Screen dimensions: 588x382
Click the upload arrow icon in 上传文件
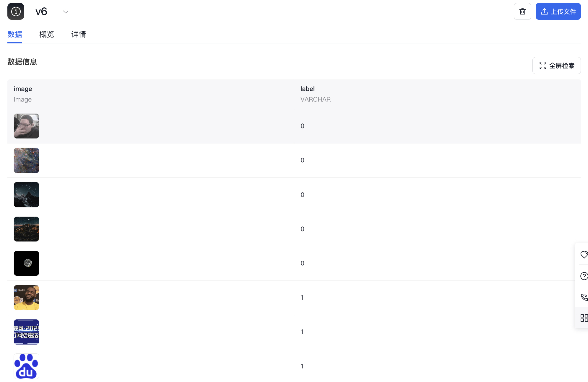pos(544,12)
